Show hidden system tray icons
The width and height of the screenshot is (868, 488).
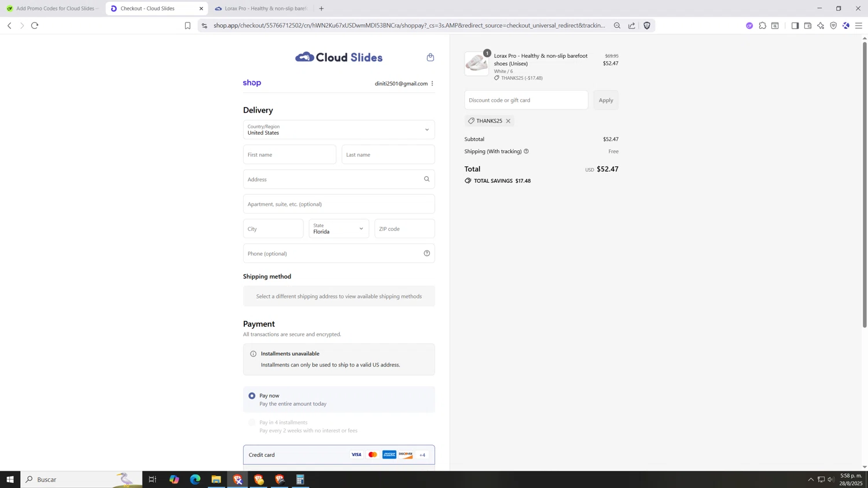(811, 479)
